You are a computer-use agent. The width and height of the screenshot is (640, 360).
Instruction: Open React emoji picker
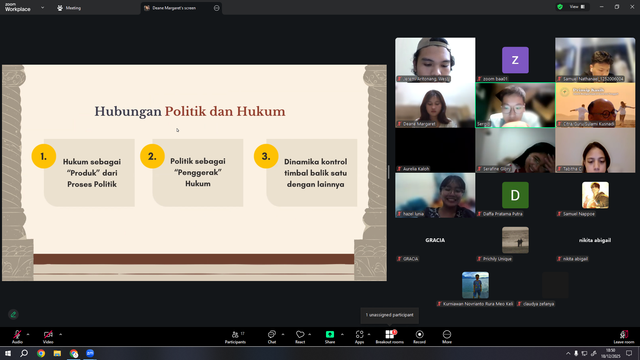tap(300, 336)
